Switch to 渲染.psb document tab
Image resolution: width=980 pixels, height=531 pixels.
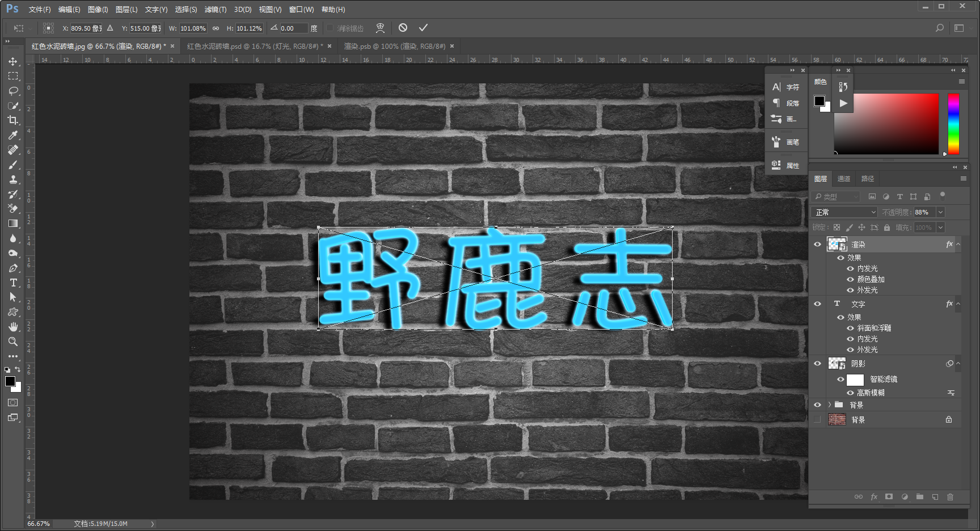pyautogui.click(x=394, y=46)
